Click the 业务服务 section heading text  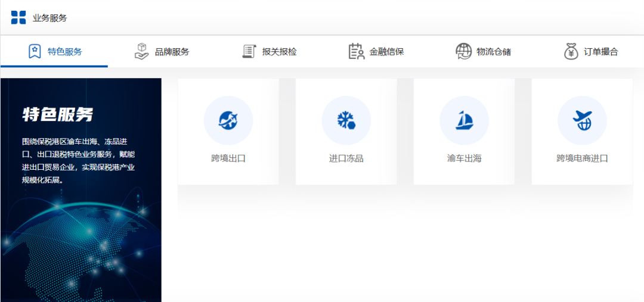coord(49,18)
